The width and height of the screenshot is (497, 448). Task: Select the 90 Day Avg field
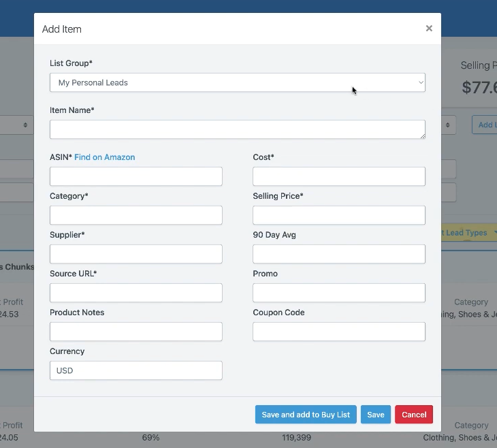coord(339,254)
